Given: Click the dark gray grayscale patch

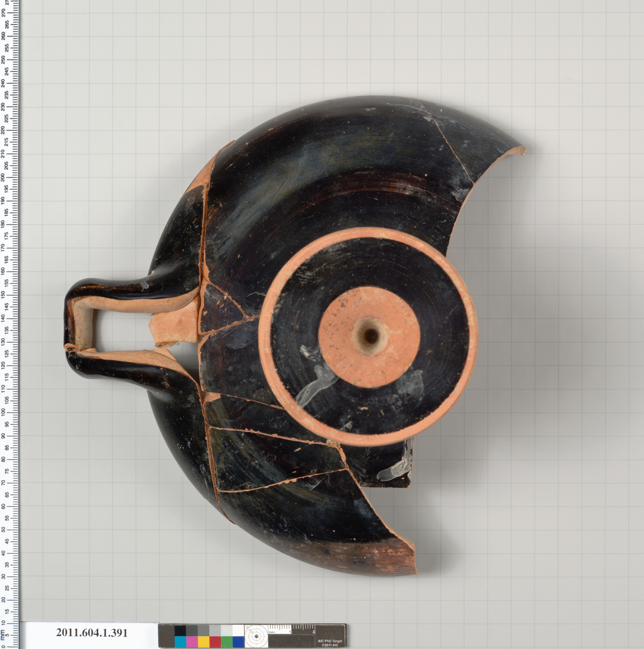Looking at the screenshot, I should click(192, 631).
